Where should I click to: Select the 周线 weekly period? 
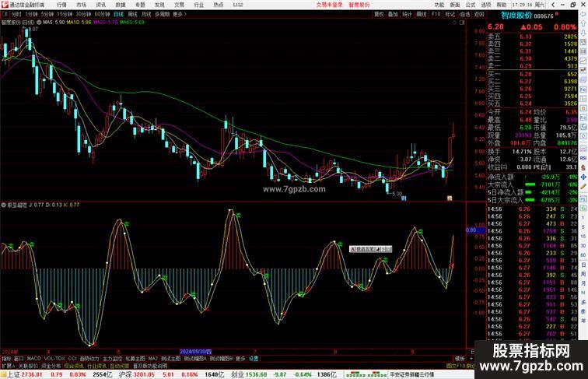point(132,14)
